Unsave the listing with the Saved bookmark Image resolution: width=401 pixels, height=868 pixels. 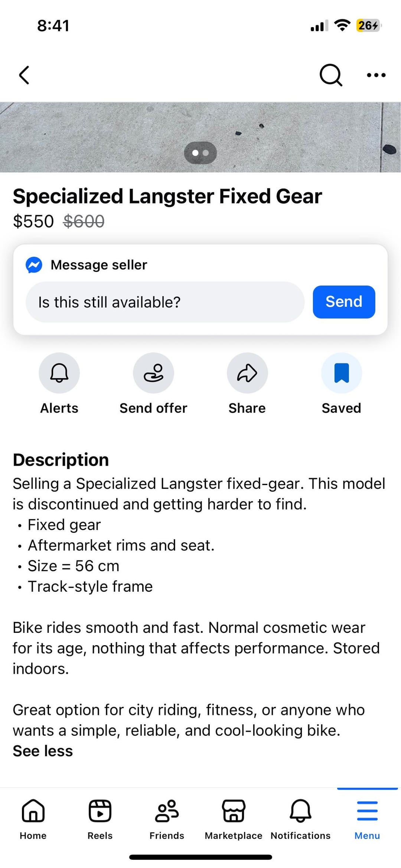pyautogui.click(x=341, y=373)
